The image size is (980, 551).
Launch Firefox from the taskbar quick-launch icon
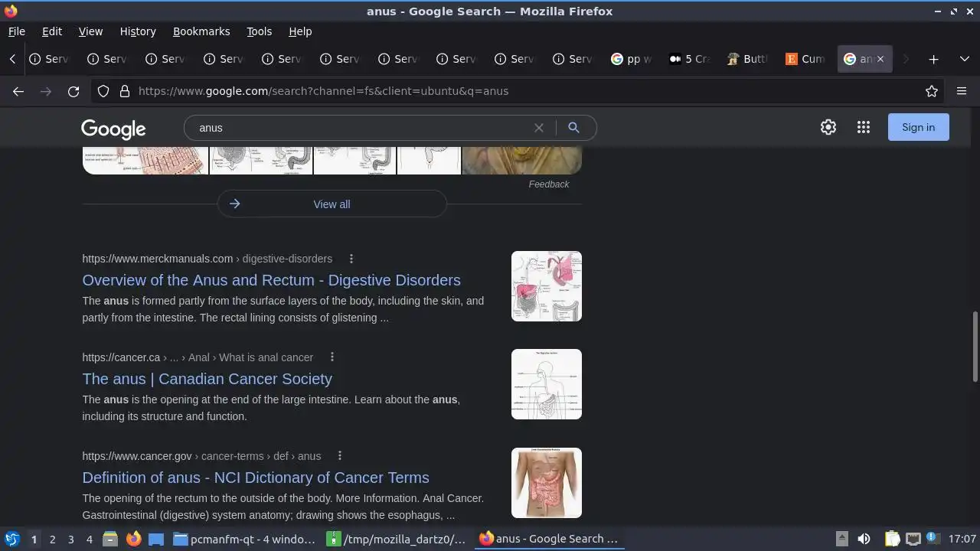click(134, 539)
